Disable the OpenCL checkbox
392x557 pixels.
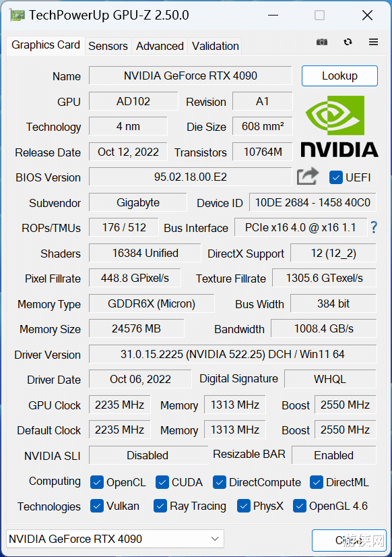96,482
